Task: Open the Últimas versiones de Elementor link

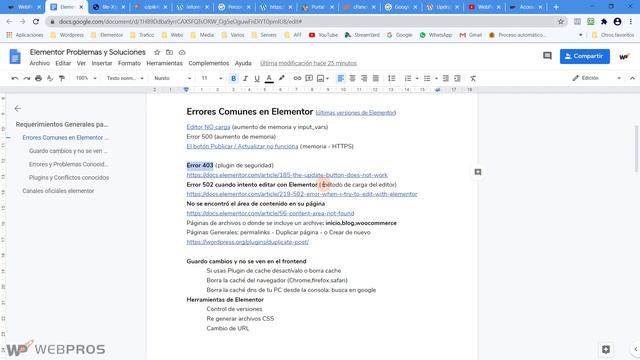Action: pyautogui.click(x=356, y=113)
